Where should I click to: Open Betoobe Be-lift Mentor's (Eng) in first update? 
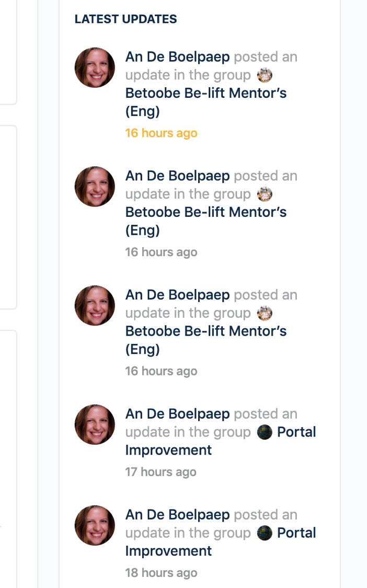tap(205, 102)
